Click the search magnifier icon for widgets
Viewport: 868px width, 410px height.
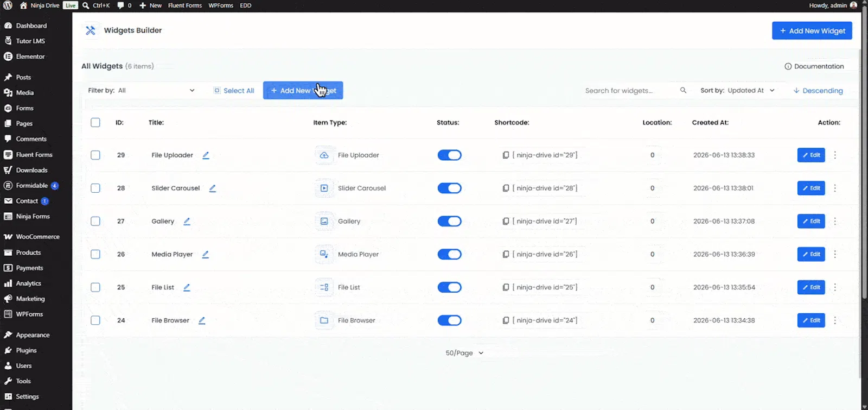coord(683,91)
